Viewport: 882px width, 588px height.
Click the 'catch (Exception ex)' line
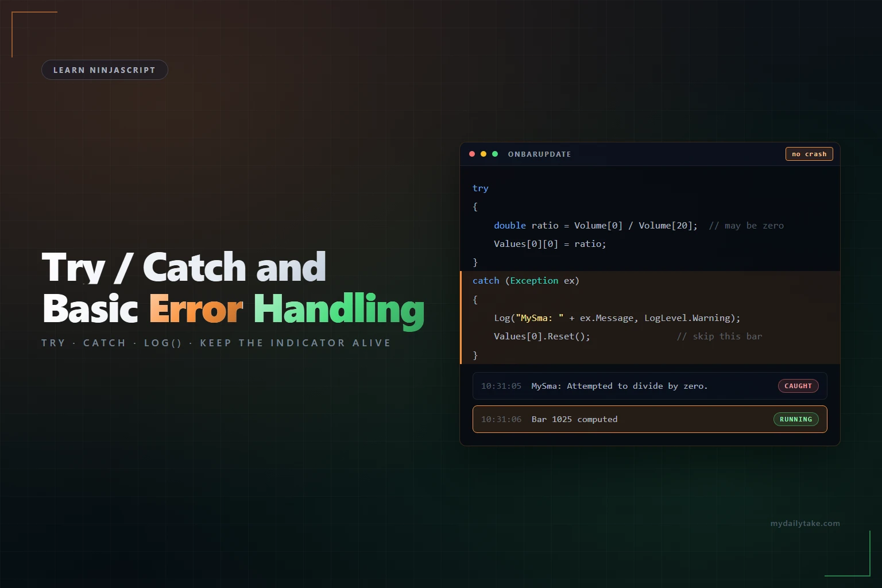pos(526,281)
